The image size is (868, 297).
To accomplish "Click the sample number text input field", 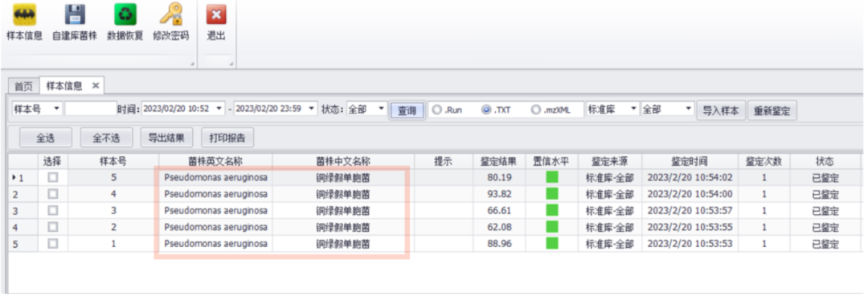I will point(91,109).
